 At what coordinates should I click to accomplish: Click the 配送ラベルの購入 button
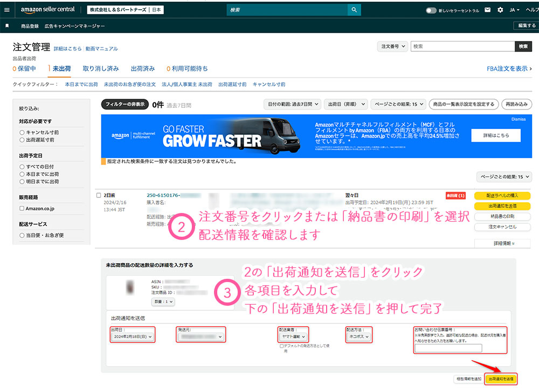coord(502,196)
